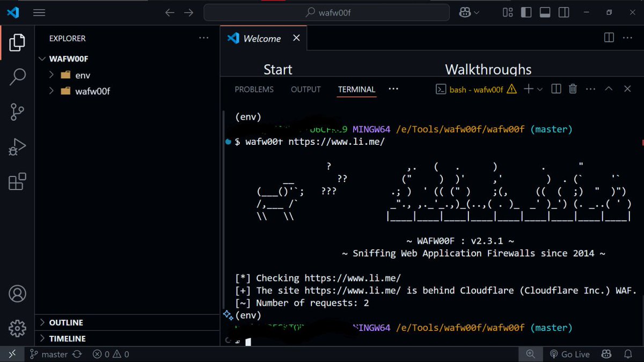Open the Accounts menu icon
Screen dimensions: 644x362
17,293
